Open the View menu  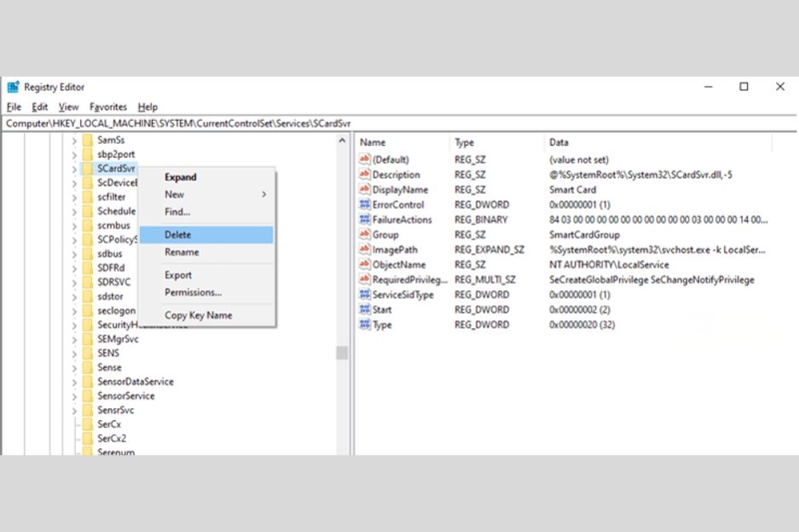point(68,107)
